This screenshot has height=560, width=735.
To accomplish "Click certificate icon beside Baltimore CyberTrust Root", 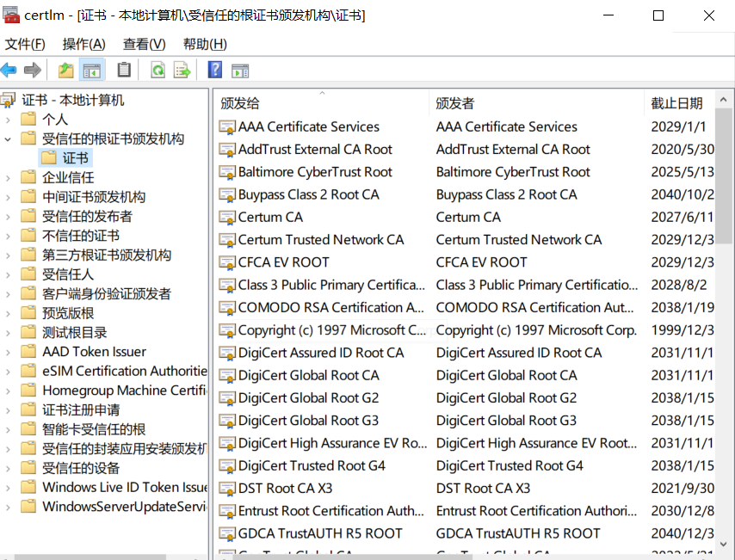I will click(227, 172).
